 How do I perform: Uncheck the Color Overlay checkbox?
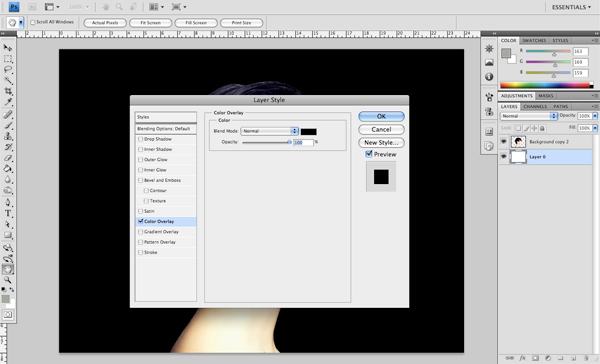point(140,221)
